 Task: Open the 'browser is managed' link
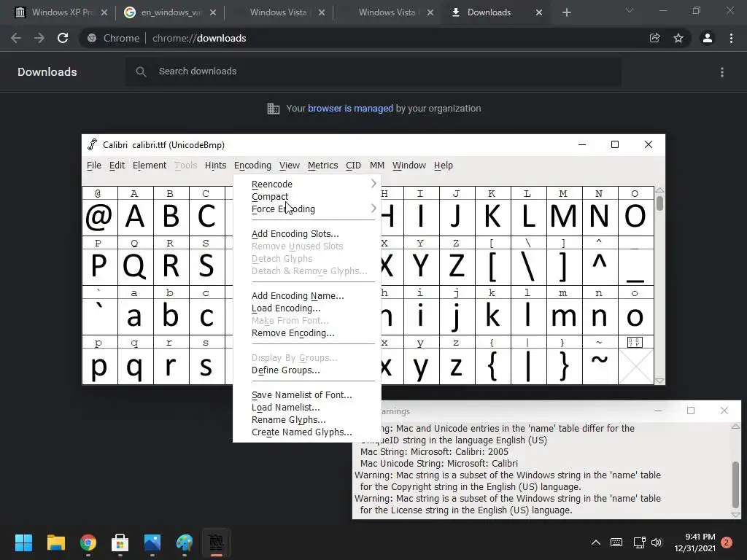[350, 108]
